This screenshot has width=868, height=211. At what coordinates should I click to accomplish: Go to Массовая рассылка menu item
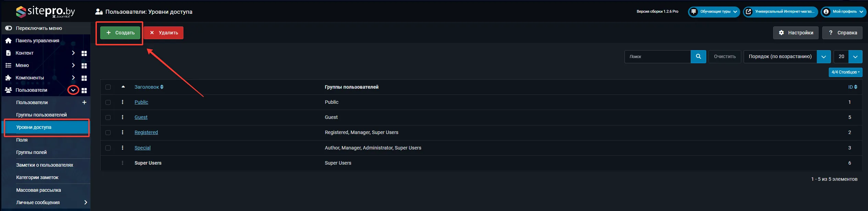pyautogui.click(x=38, y=190)
